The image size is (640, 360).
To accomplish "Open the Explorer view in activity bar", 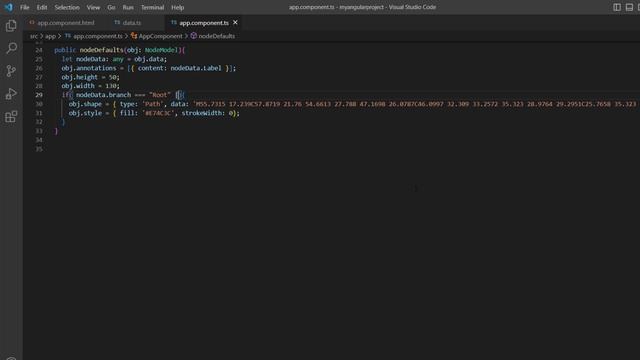I will pos(11,26).
